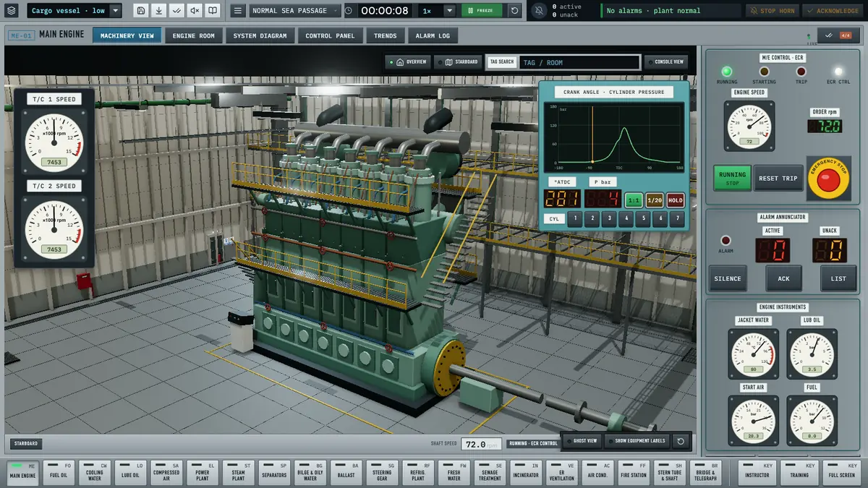Image resolution: width=868 pixels, height=488 pixels.
Task: Select the MACHINERY VIEW tab
Action: (127, 35)
